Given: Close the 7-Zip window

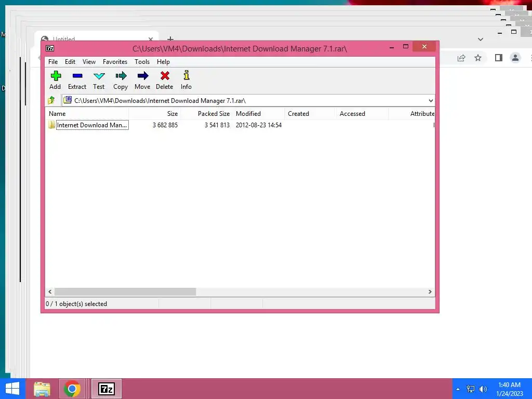Looking at the screenshot, I should pos(424,46).
